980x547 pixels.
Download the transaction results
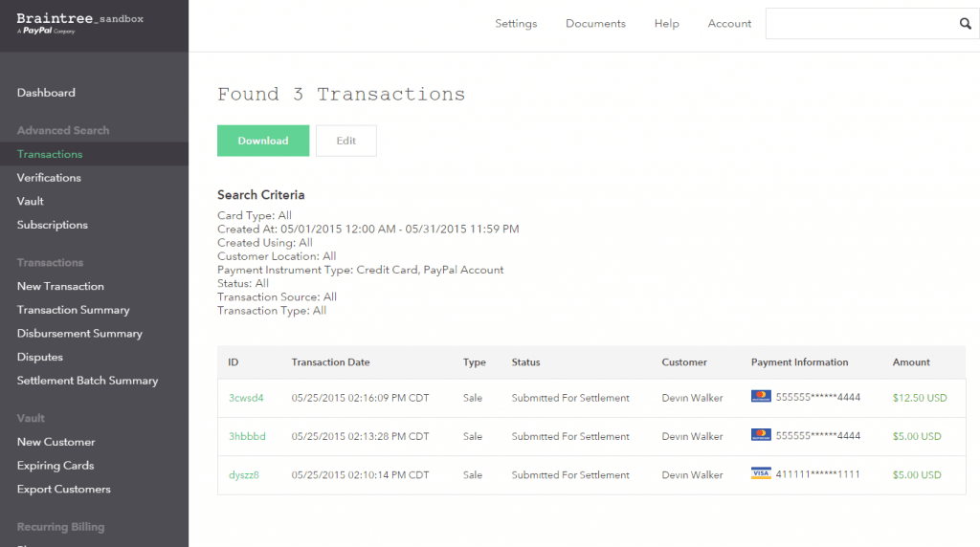pyautogui.click(x=263, y=141)
